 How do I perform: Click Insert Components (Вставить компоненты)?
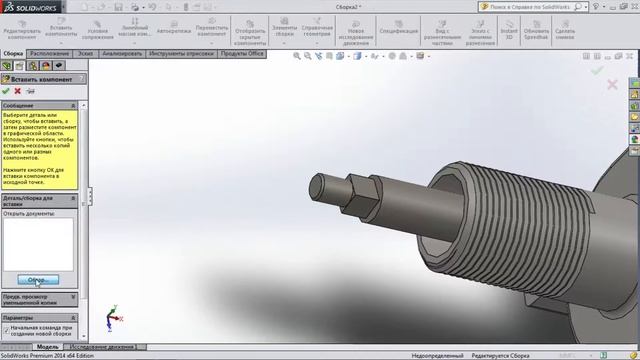click(x=61, y=28)
